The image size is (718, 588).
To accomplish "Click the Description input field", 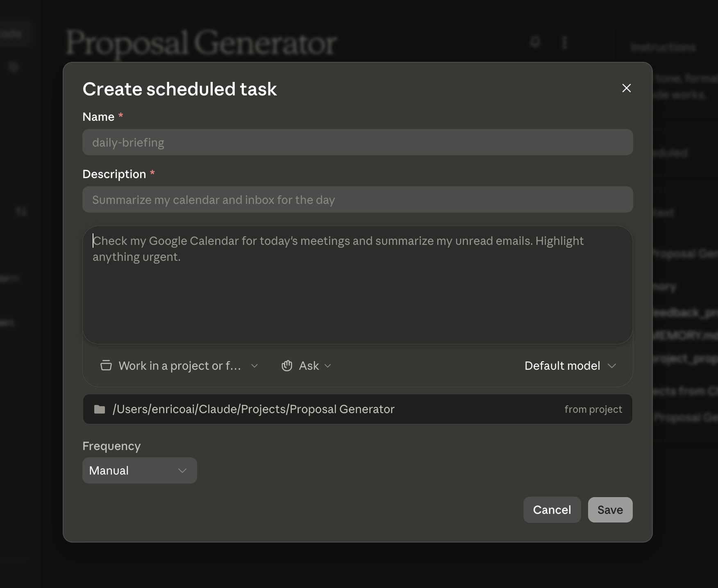I will click(357, 199).
